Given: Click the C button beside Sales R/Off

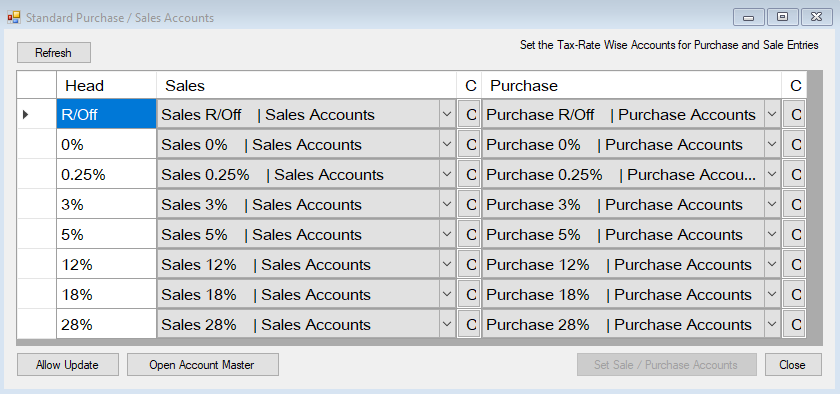Looking at the screenshot, I should point(470,115).
